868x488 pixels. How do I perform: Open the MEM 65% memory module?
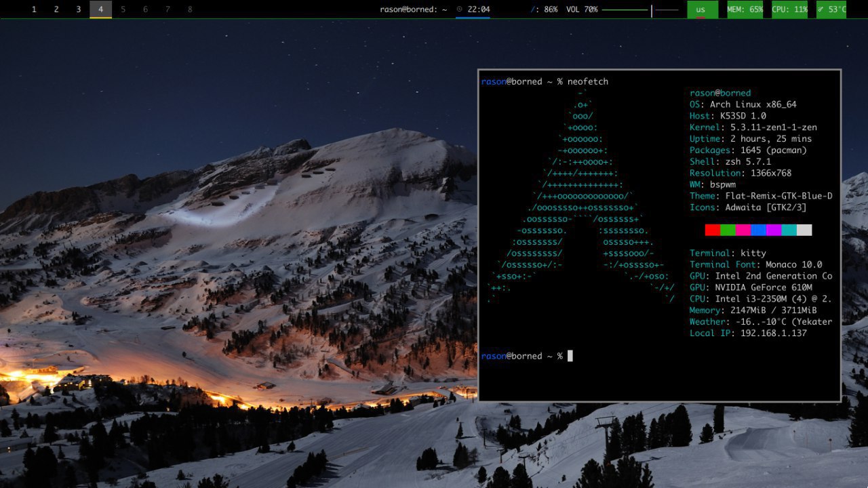[x=745, y=9]
